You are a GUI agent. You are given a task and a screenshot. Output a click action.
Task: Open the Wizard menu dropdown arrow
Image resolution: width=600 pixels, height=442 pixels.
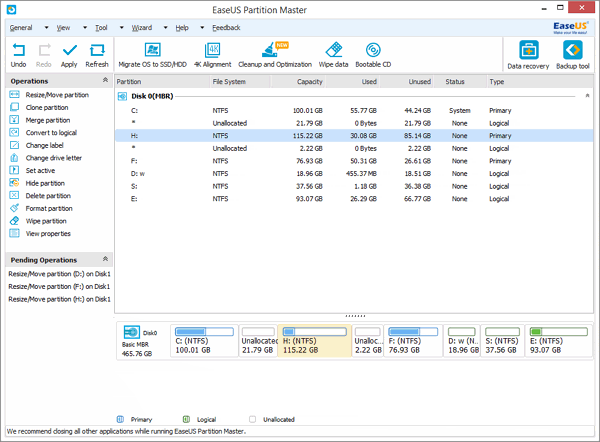point(166,28)
